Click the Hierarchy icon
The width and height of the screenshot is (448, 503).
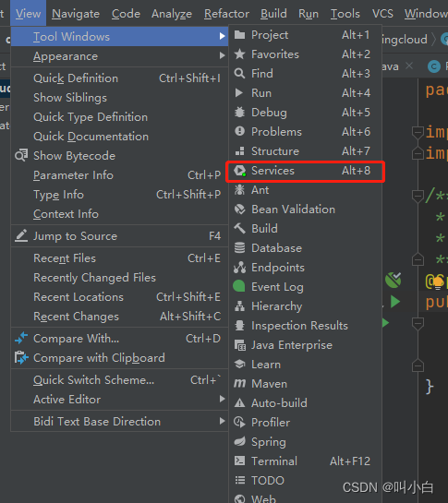[239, 306]
